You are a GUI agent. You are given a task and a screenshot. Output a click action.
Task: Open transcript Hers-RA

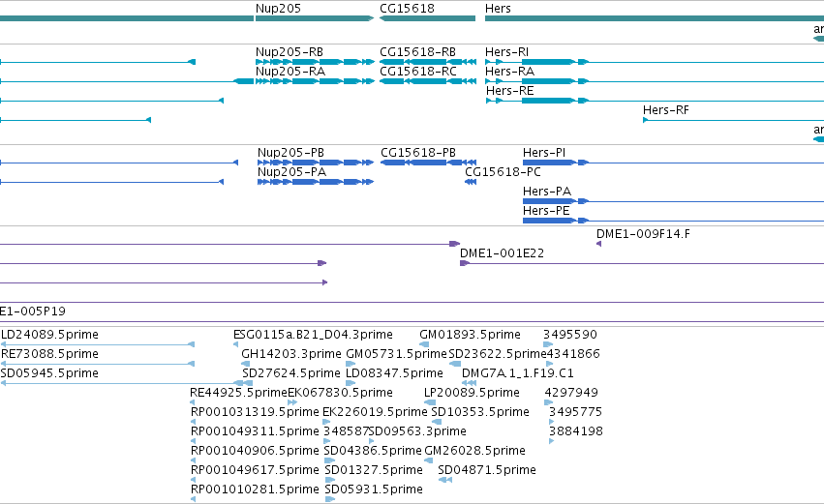(x=509, y=72)
